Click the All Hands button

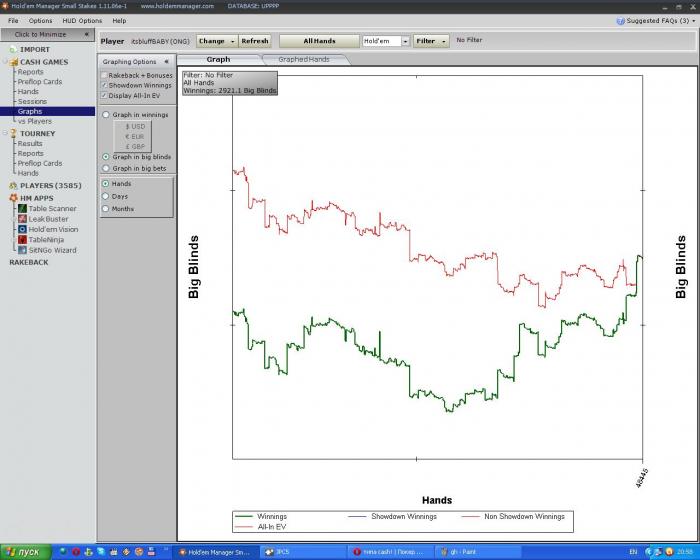click(x=319, y=41)
